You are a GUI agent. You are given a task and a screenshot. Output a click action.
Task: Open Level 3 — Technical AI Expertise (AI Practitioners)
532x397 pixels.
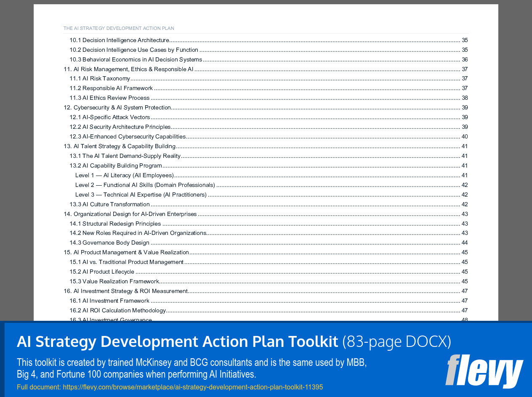pyautogui.click(x=141, y=195)
